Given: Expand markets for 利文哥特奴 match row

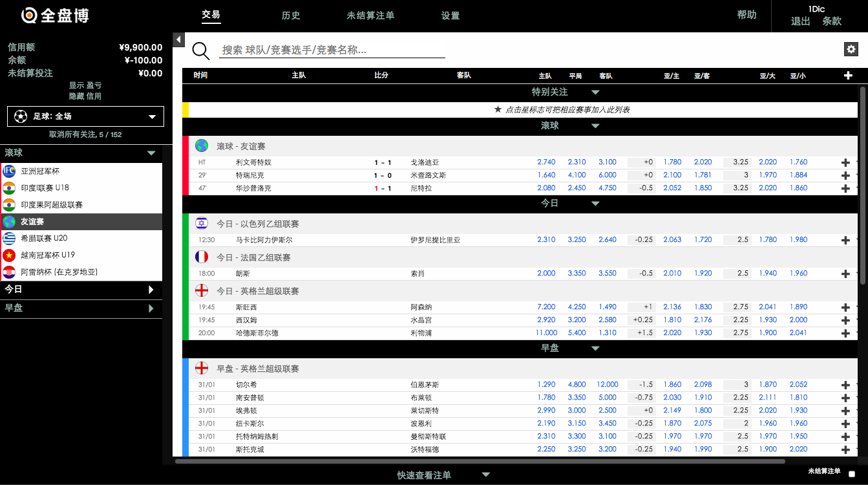Looking at the screenshot, I should click(845, 162).
